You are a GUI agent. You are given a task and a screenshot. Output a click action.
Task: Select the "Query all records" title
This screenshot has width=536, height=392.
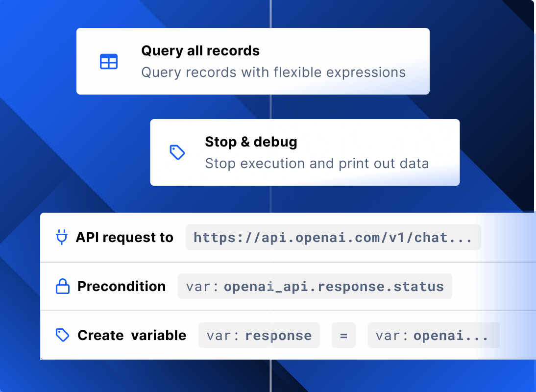200,51
